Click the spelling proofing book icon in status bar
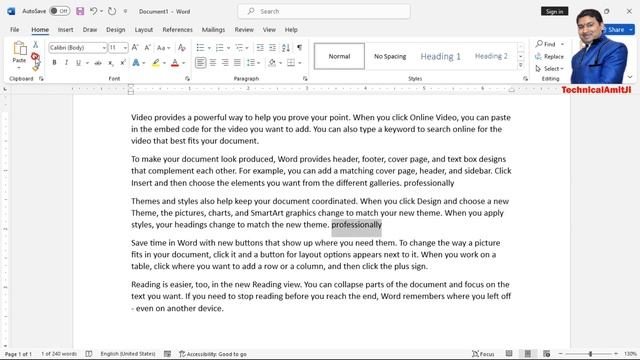This screenshot has width=640, height=360. [x=89, y=354]
